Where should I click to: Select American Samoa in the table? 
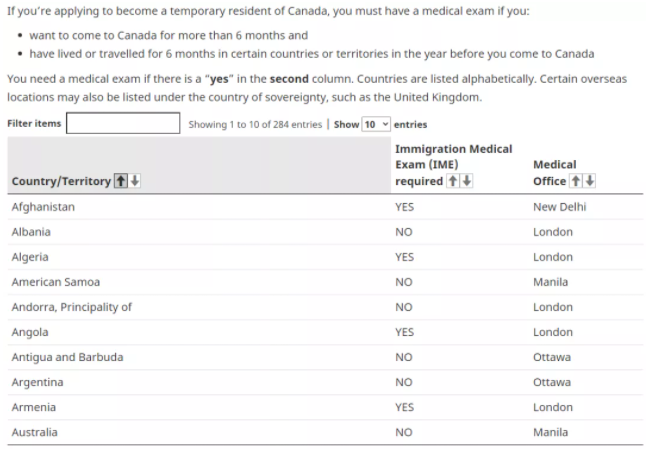click(55, 282)
